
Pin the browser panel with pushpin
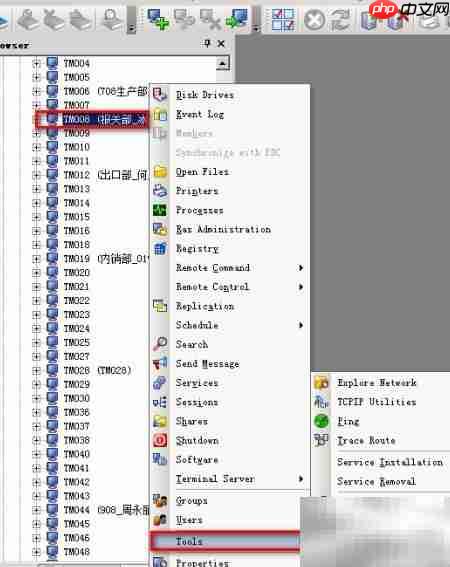point(207,44)
